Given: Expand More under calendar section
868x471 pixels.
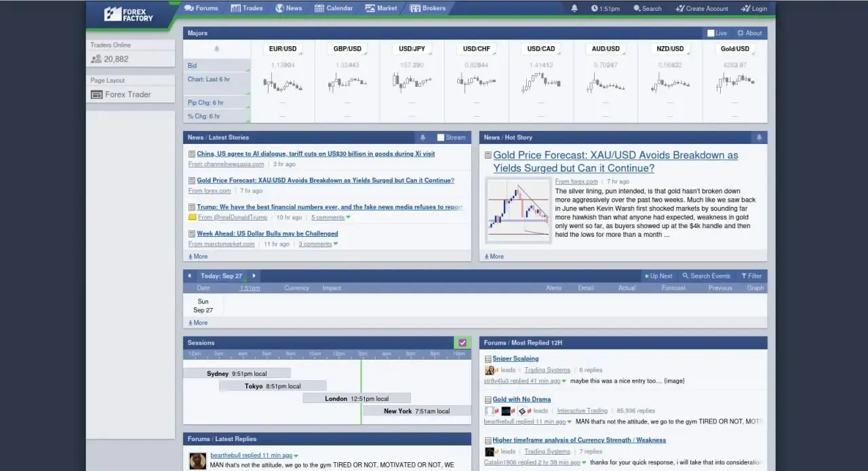Looking at the screenshot, I should (x=198, y=323).
